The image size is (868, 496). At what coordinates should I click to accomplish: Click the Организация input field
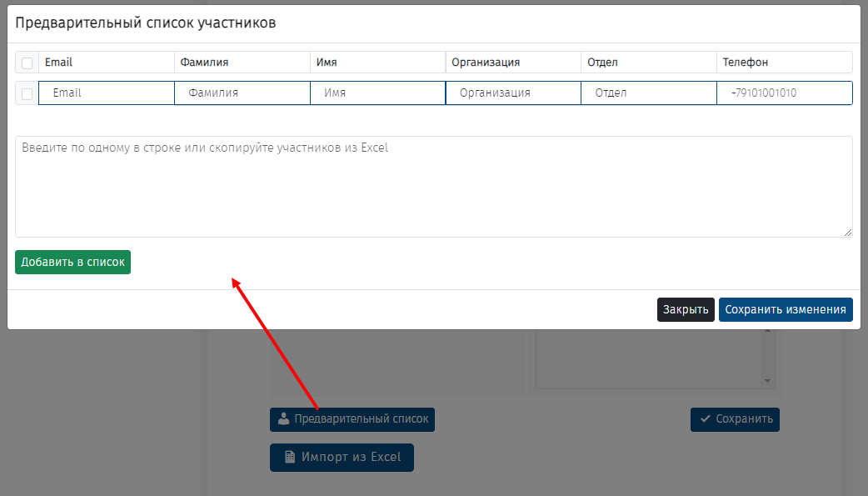tap(513, 93)
